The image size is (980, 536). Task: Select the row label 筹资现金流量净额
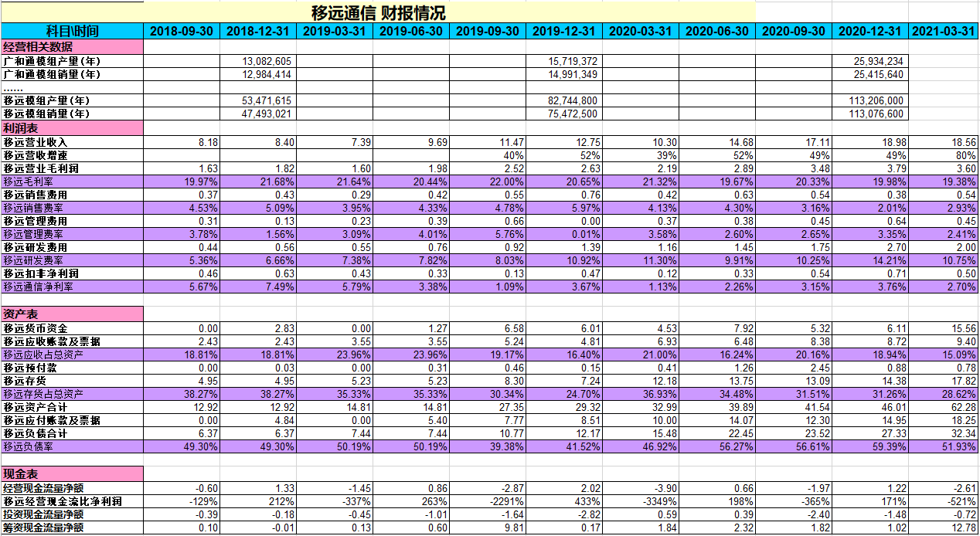click(72, 528)
